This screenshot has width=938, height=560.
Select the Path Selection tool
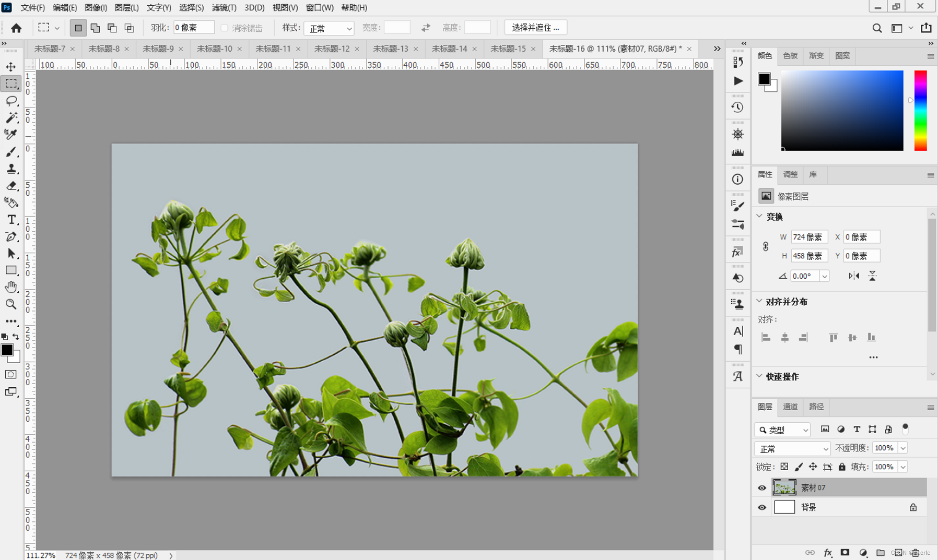[x=11, y=254]
